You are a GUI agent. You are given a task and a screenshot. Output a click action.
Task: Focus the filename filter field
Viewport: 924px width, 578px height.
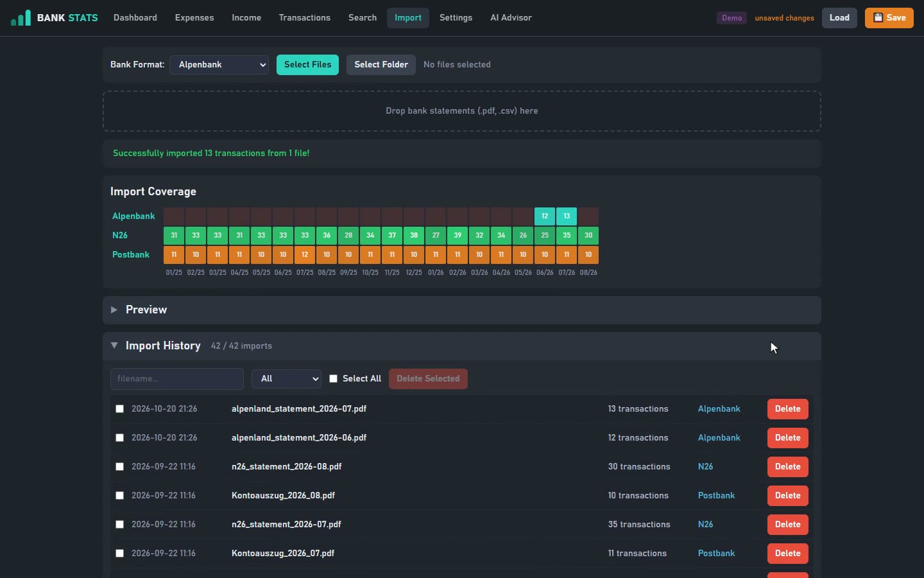177,379
